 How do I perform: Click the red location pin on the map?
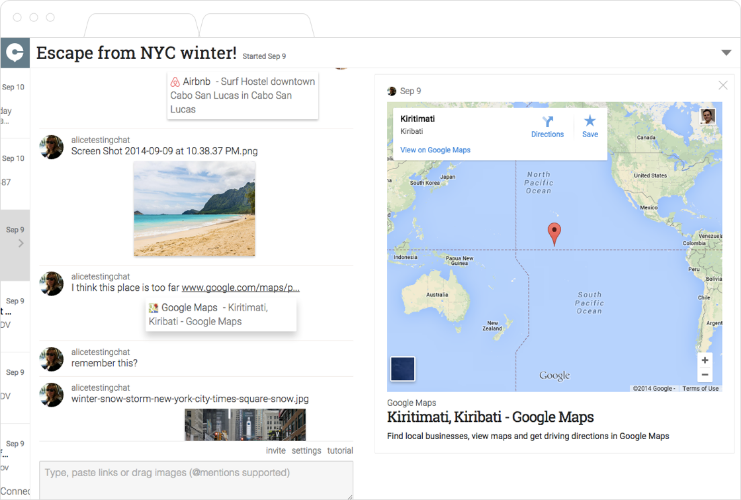point(554,234)
